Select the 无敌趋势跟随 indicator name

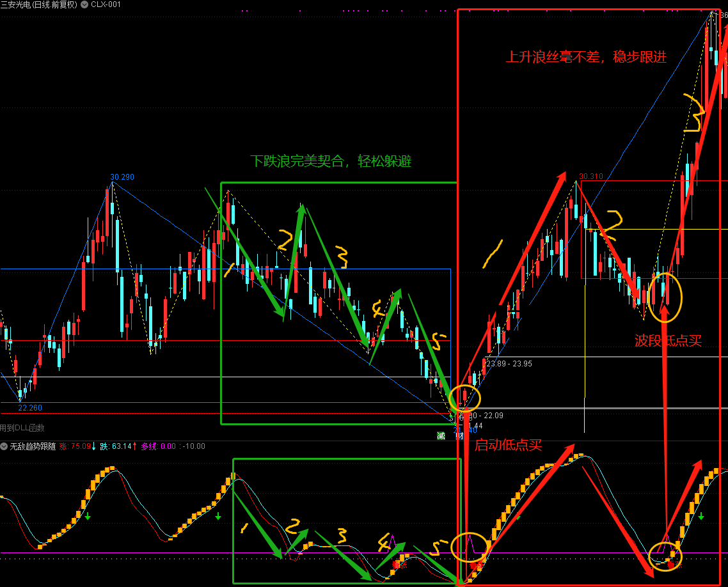tap(33, 446)
